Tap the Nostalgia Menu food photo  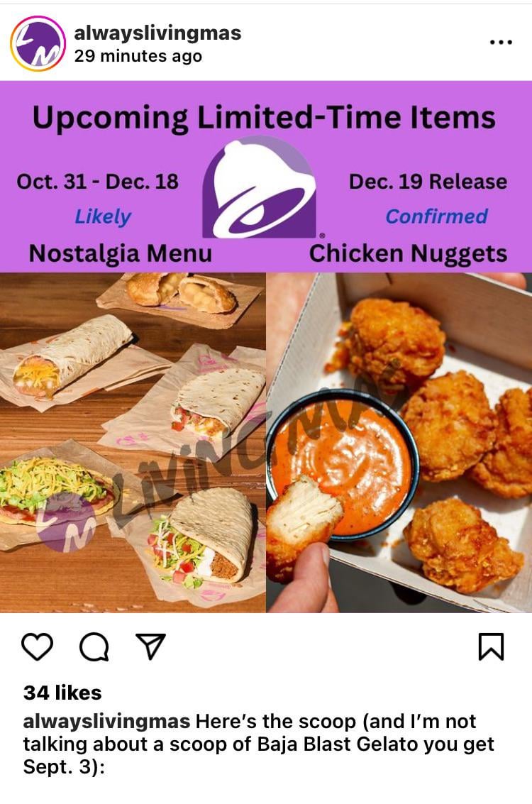point(133,443)
